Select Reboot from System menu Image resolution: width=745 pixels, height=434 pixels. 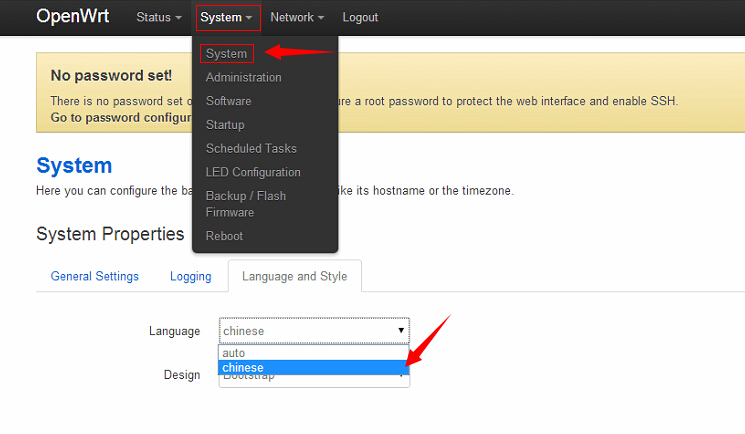pos(224,236)
